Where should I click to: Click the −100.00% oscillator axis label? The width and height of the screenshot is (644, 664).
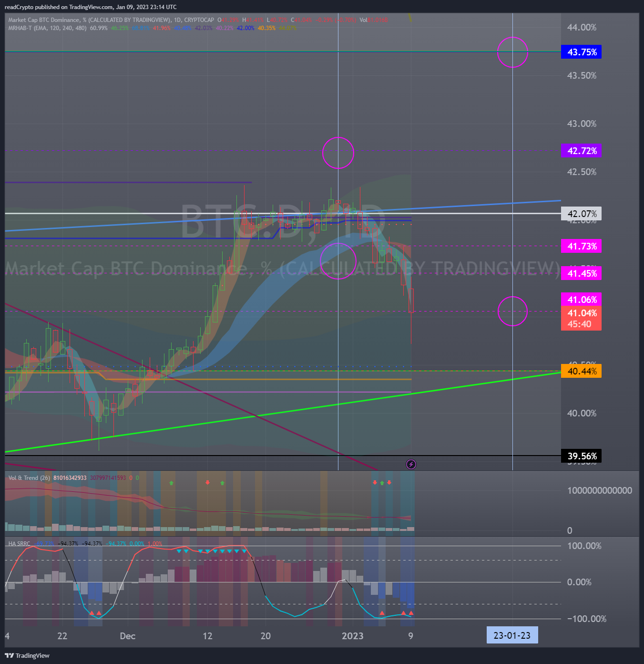[587, 619]
